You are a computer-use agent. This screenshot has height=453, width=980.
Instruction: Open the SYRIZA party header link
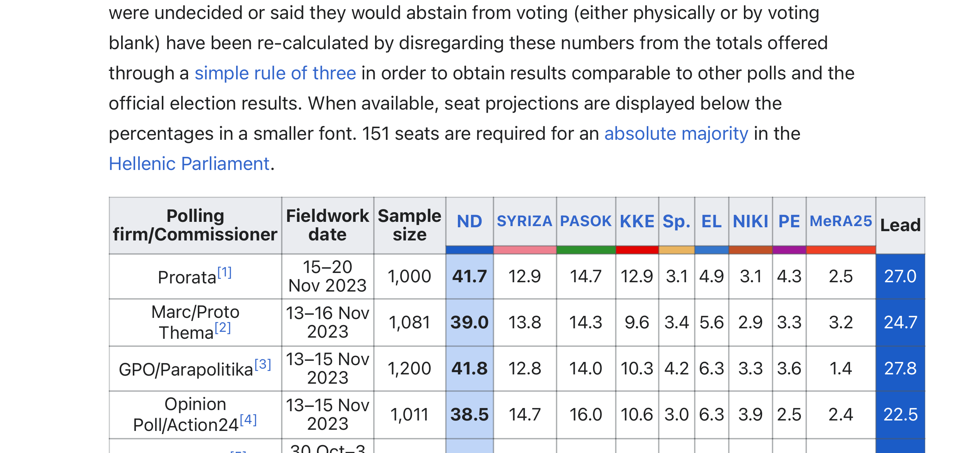click(524, 221)
